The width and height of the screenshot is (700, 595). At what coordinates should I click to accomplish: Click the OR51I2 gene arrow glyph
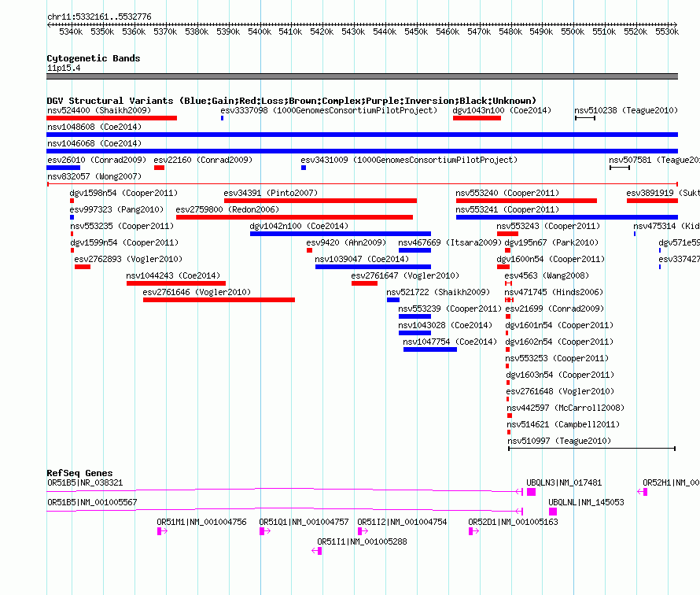click(363, 531)
